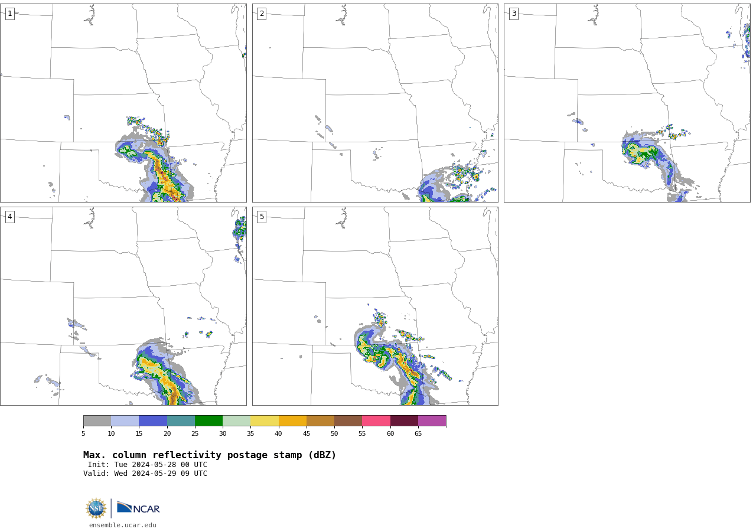Click the colorbar tick label 65
The height and width of the screenshot is (532, 756).
click(418, 433)
